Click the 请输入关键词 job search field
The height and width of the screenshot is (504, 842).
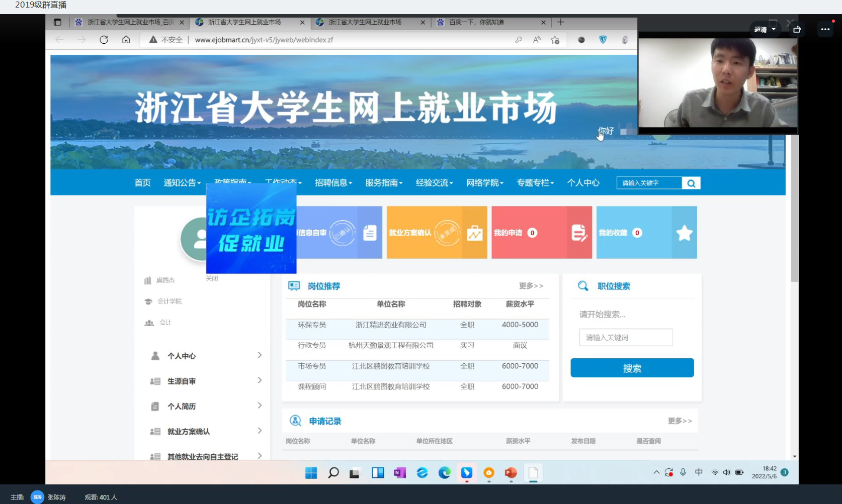tap(626, 337)
